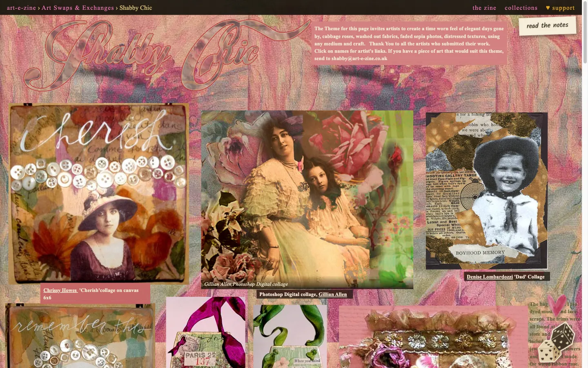Click the pink heart icon above the dice
588x368 pixels.
(x=557, y=305)
